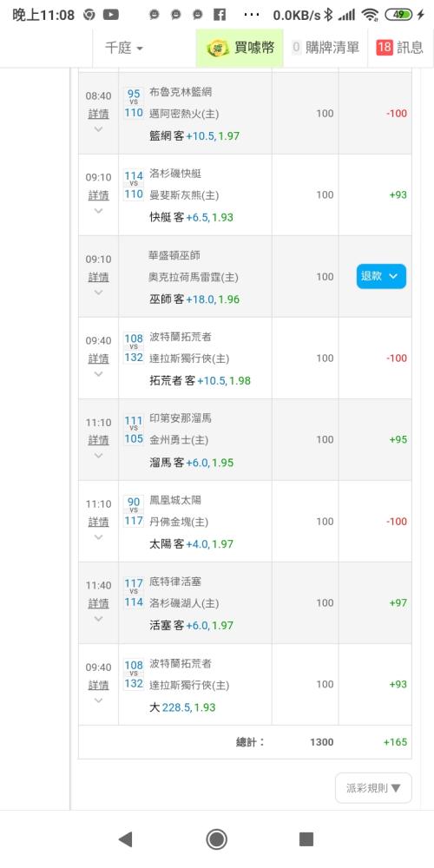Viewport: 434px width, 868px height.
Task: Expand the chevron under 08:40 Nets–Heat game
Action: click(99, 129)
